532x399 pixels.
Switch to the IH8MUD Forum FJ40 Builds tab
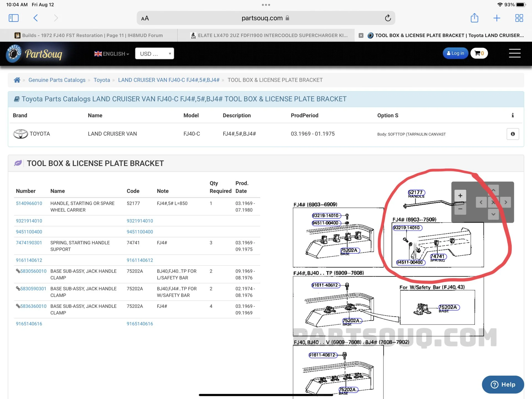(x=89, y=35)
